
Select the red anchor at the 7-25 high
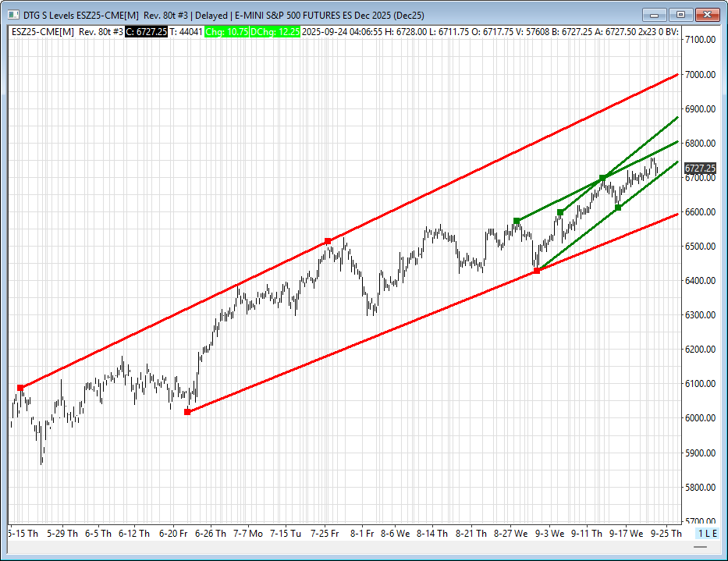click(x=328, y=241)
